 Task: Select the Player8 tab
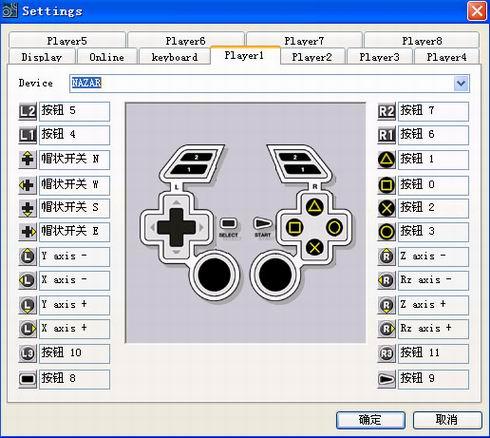[422, 40]
